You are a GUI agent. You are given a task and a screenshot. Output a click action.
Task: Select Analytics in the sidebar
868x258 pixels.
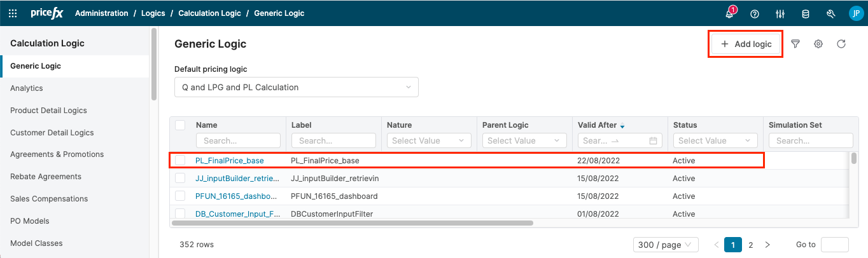(x=27, y=88)
